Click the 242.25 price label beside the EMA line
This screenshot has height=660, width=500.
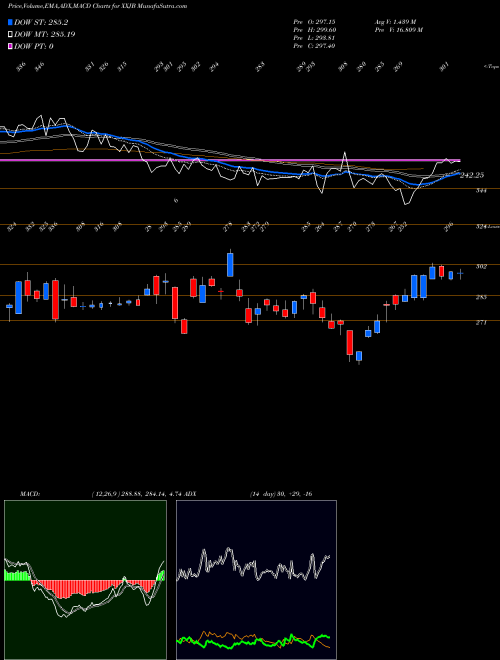click(x=471, y=176)
